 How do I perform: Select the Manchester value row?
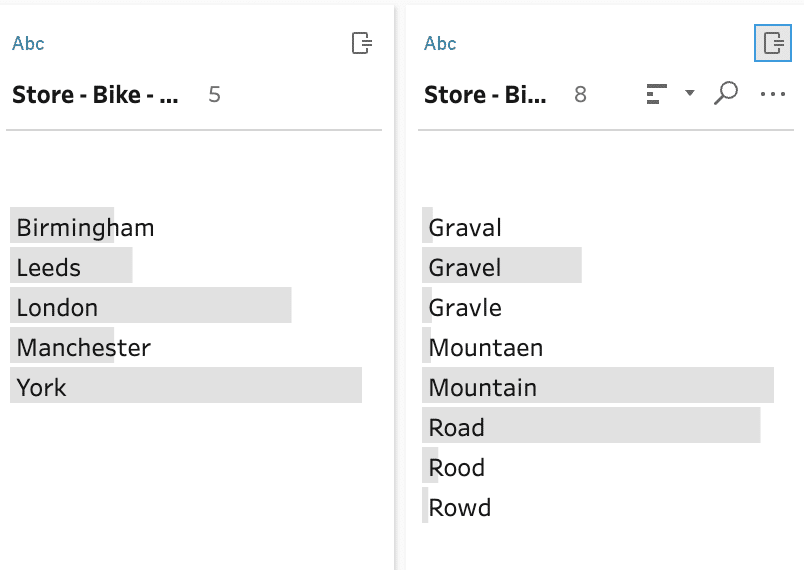pos(186,345)
